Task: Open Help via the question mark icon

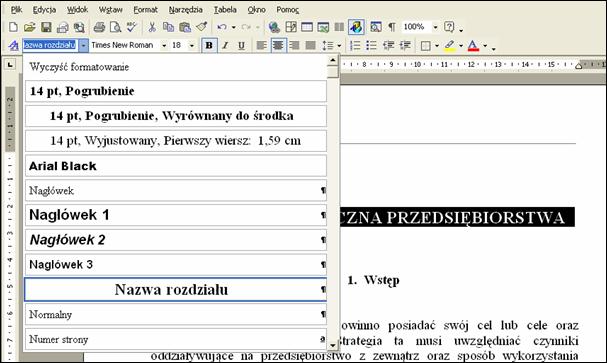Action: (449, 27)
